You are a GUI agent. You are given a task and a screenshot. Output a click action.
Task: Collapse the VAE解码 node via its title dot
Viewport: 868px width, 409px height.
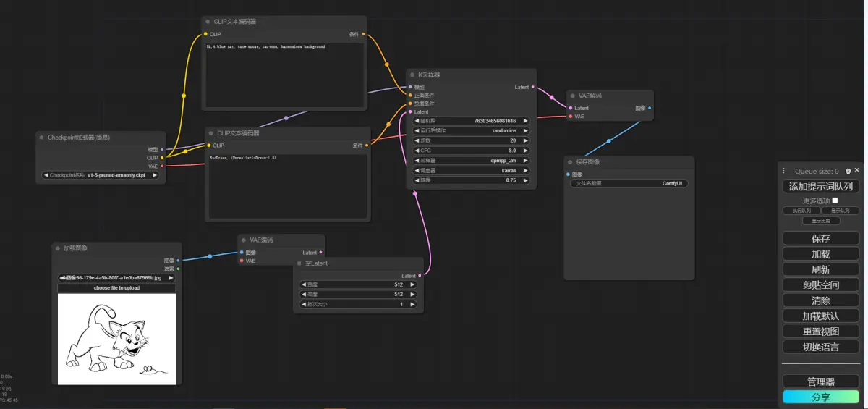572,96
